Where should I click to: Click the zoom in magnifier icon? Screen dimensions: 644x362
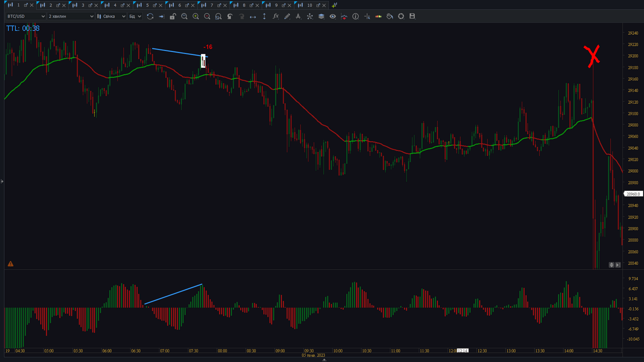click(x=196, y=16)
